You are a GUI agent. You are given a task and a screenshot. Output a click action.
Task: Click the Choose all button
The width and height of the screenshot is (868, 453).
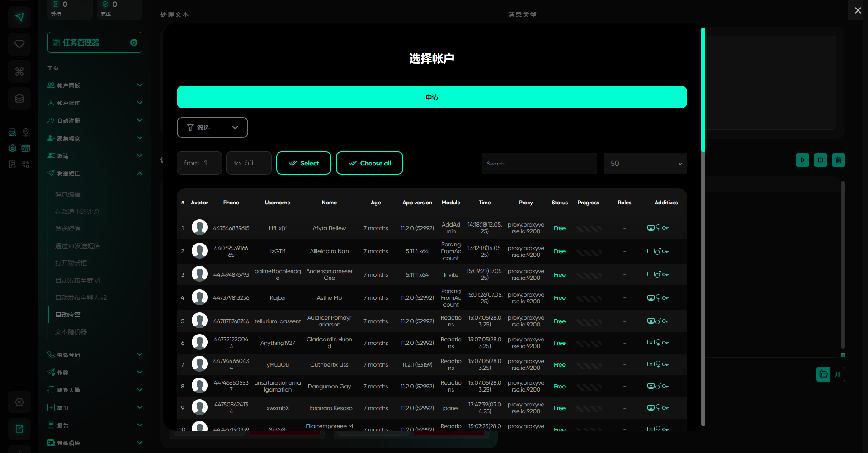tap(369, 163)
